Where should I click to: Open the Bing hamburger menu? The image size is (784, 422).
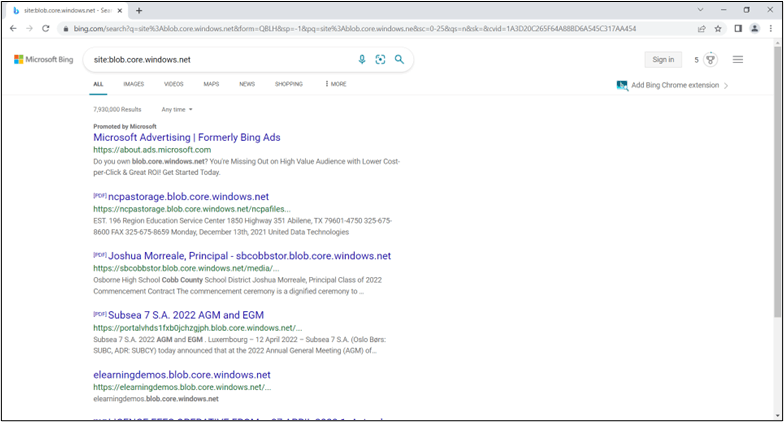click(x=738, y=60)
